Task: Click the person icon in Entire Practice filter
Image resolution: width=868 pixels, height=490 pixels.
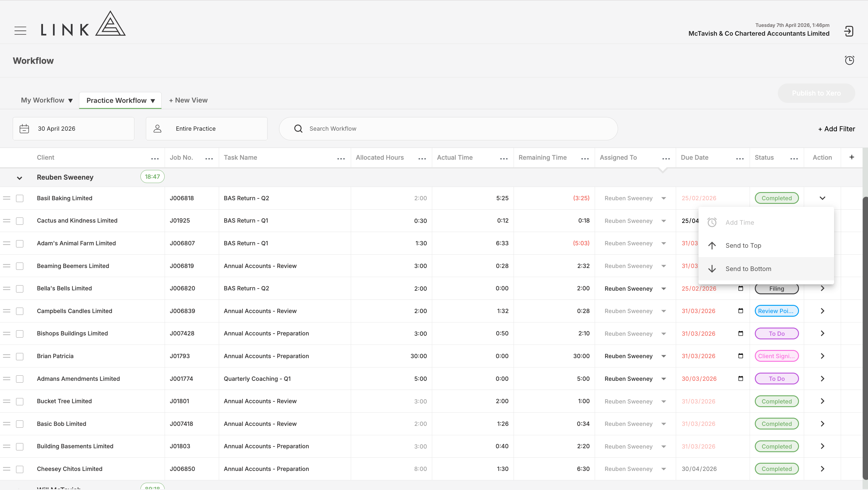Action: (157, 129)
